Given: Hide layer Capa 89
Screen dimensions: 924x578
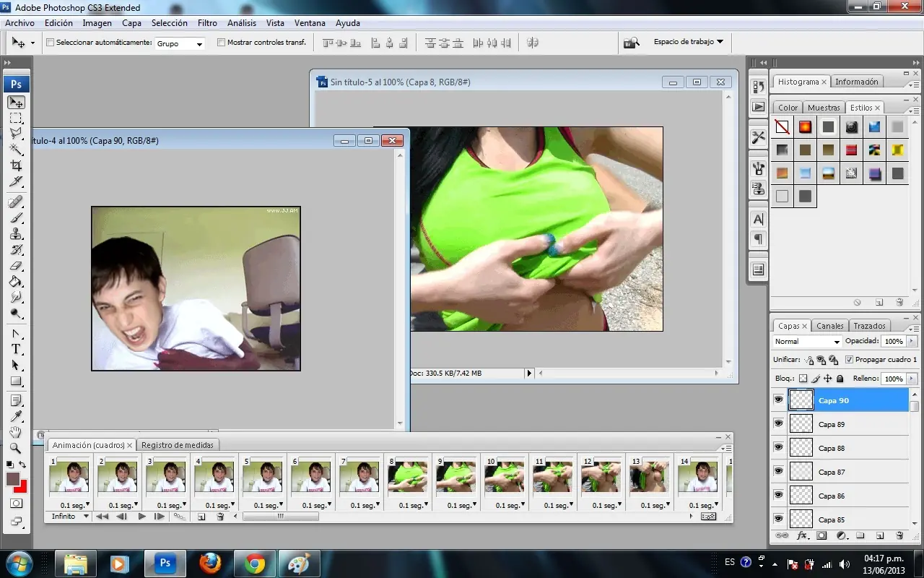Looking at the screenshot, I should 778,423.
